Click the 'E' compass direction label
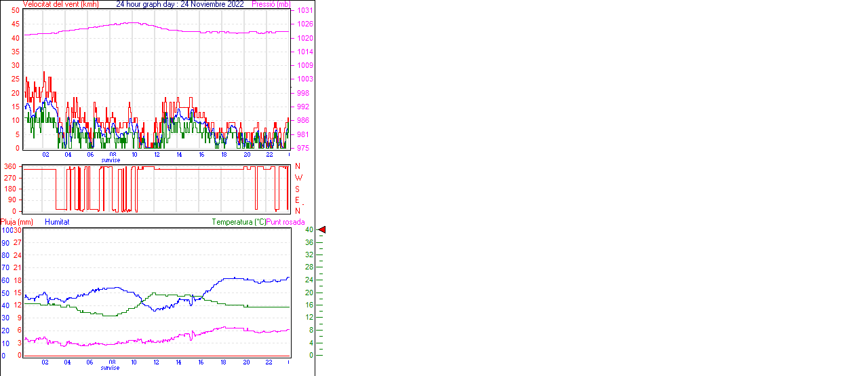Screen dimensions: 868x376 pos(297,200)
